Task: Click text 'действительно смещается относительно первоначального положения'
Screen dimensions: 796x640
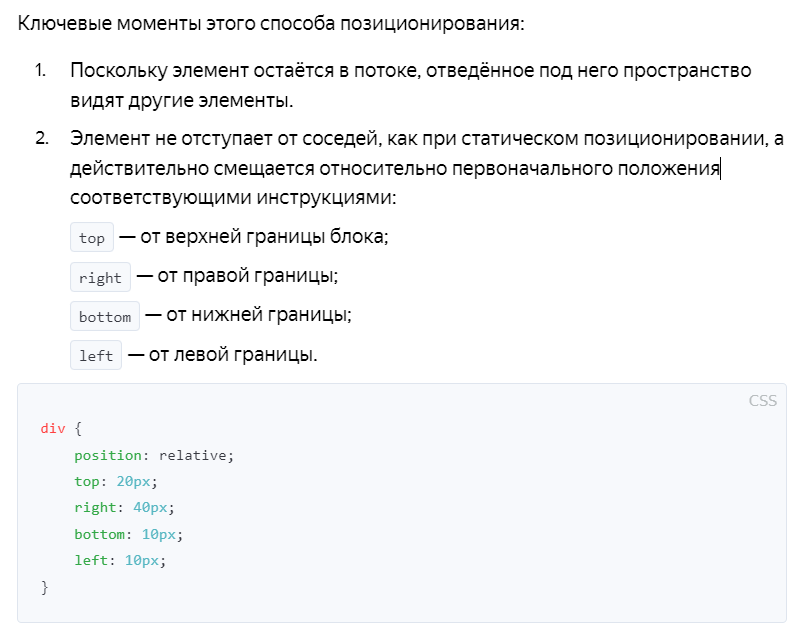Action: tap(395, 168)
